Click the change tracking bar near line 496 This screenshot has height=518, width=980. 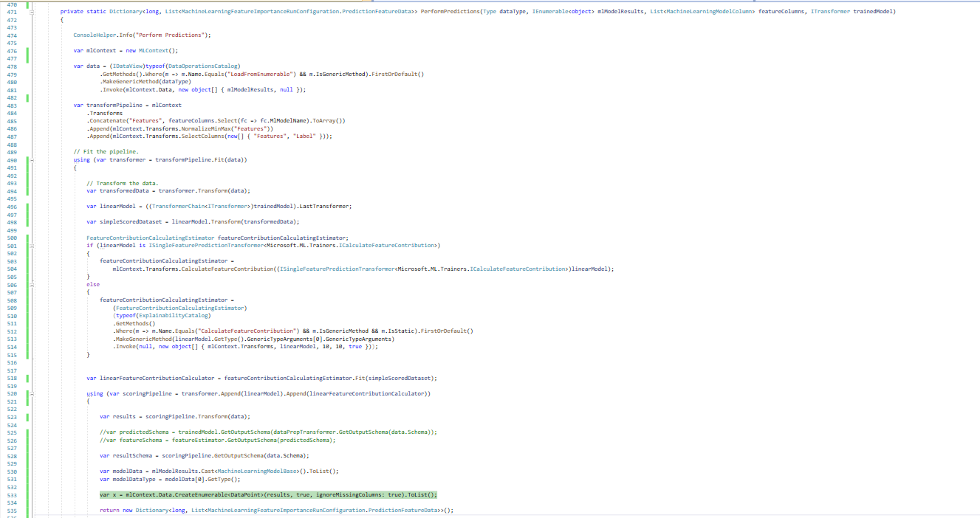(x=25, y=206)
